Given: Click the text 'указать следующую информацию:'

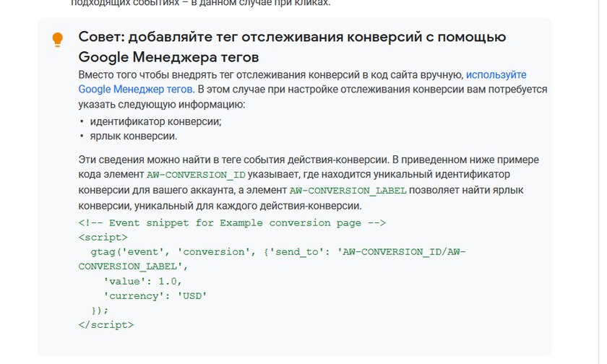Looking at the screenshot, I should coord(162,105).
